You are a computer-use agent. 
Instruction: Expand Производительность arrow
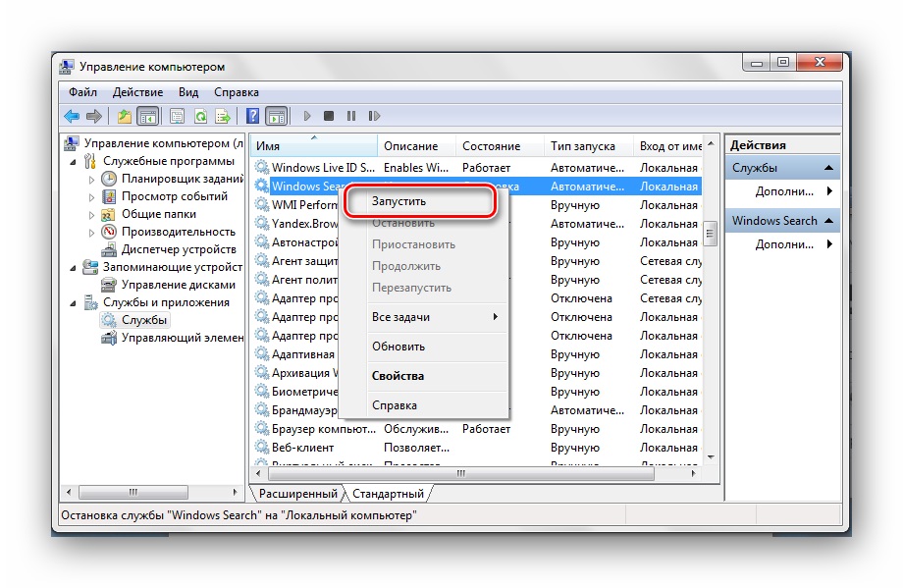click(x=91, y=233)
